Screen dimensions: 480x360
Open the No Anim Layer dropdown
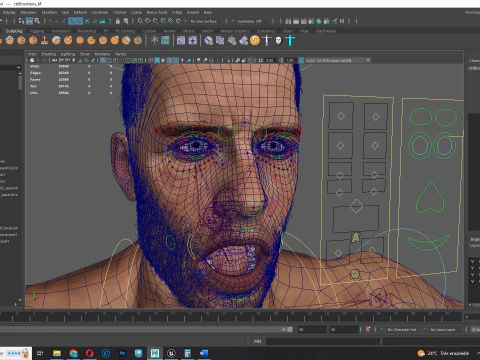[x=442, y=329]
